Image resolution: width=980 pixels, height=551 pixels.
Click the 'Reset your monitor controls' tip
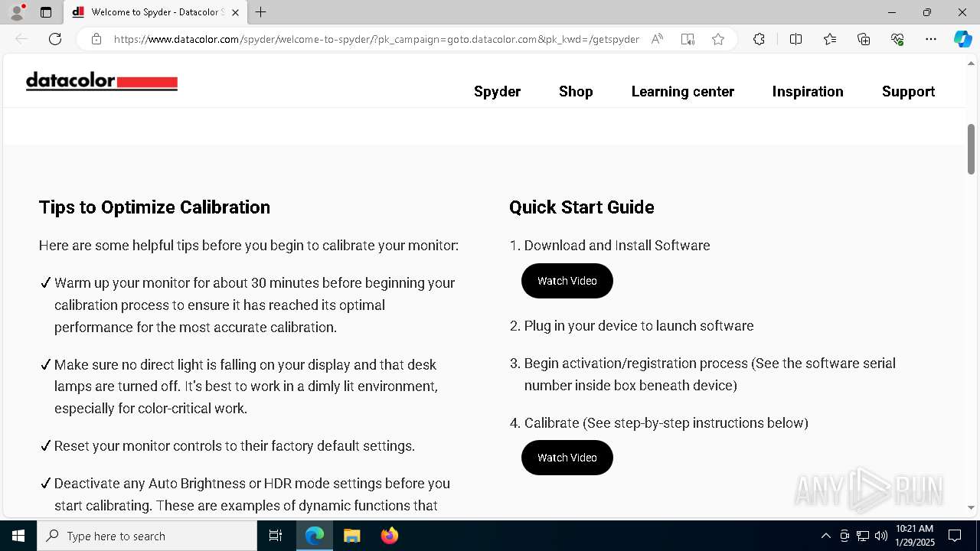[234, 446]
